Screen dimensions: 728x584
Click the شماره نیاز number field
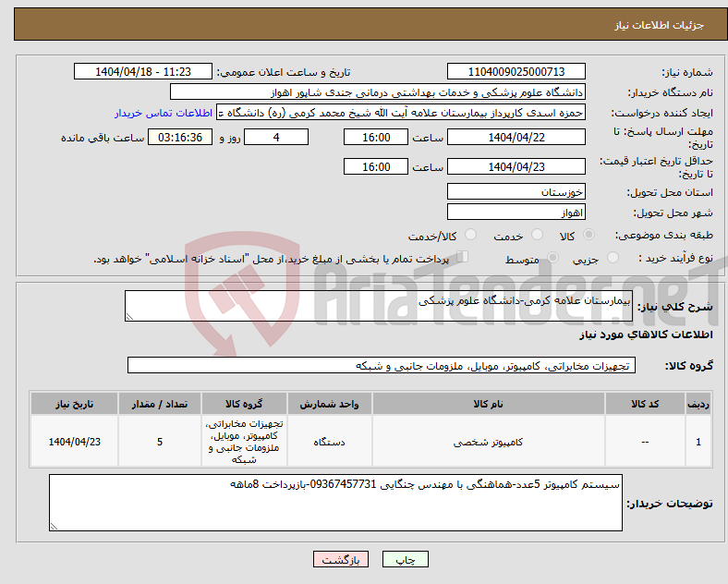(516, 71)
